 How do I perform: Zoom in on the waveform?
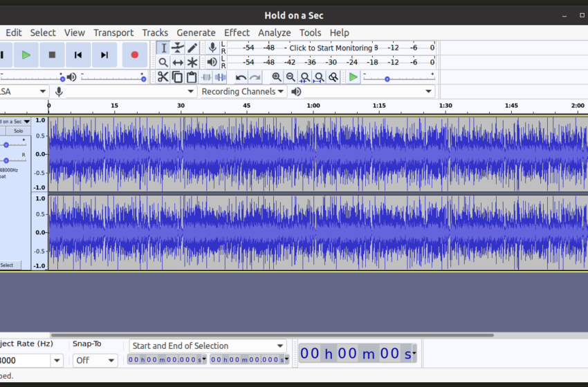point(277,77)
